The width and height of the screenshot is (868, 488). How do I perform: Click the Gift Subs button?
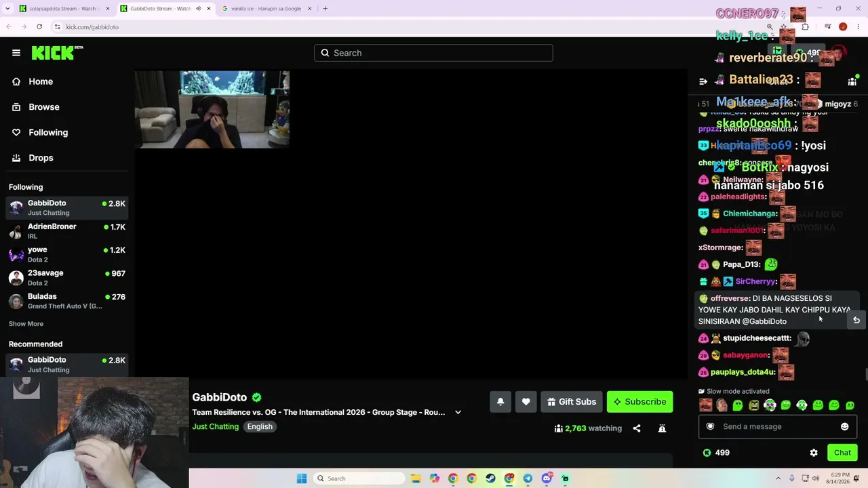pyautogui.click(x=571, y=402)
